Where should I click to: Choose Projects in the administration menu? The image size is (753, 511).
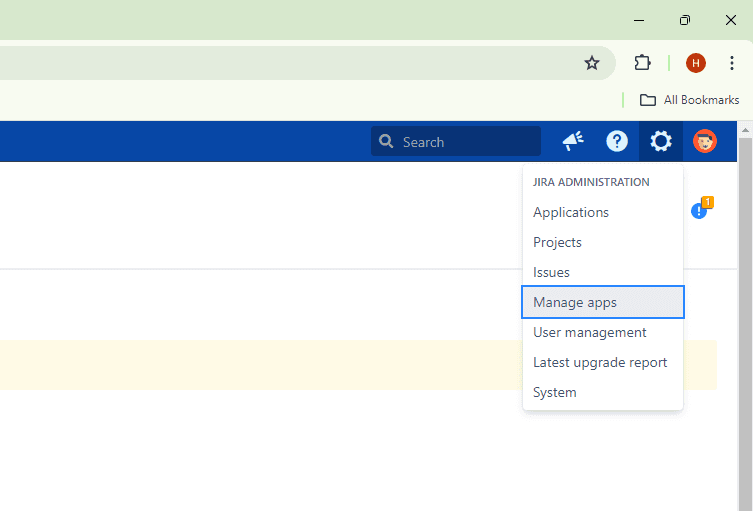[x=557, y=242]
